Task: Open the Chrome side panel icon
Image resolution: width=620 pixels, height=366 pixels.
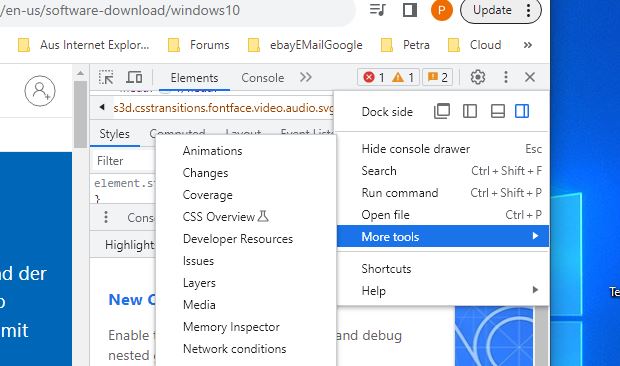Action: pyautogui.click(x=410, y=10)
